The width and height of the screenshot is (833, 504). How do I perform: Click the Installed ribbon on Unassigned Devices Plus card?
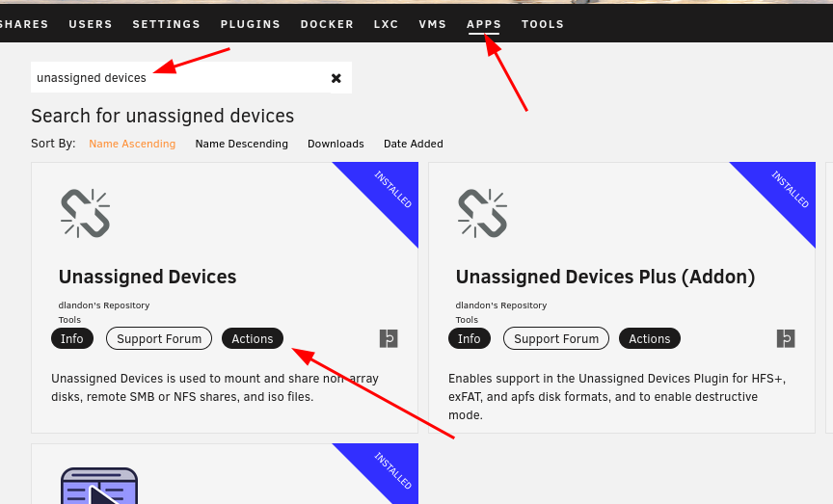[x=790, y=190]
